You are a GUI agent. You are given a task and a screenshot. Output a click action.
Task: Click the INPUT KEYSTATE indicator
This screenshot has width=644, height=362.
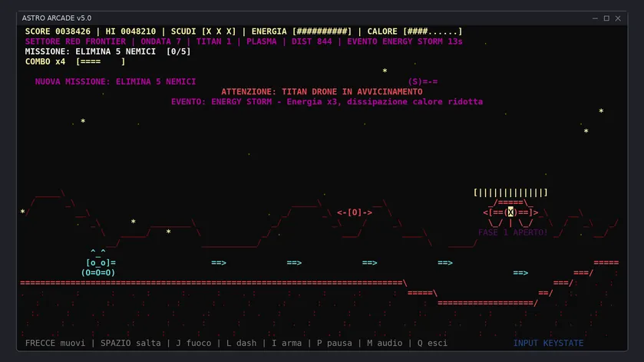pyautogui.click(x=548, y=343)
